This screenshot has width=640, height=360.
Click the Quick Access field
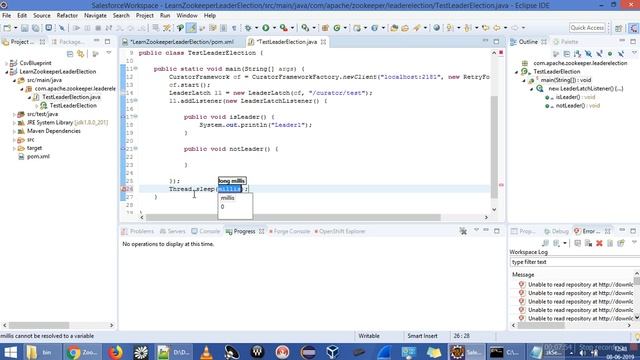click(x=587, y=28)
